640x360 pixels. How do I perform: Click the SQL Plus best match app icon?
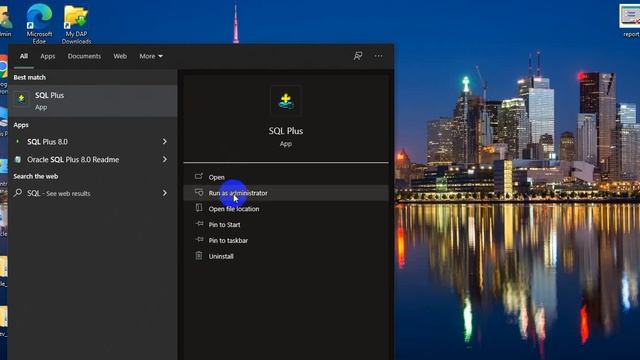pos(21,99)
